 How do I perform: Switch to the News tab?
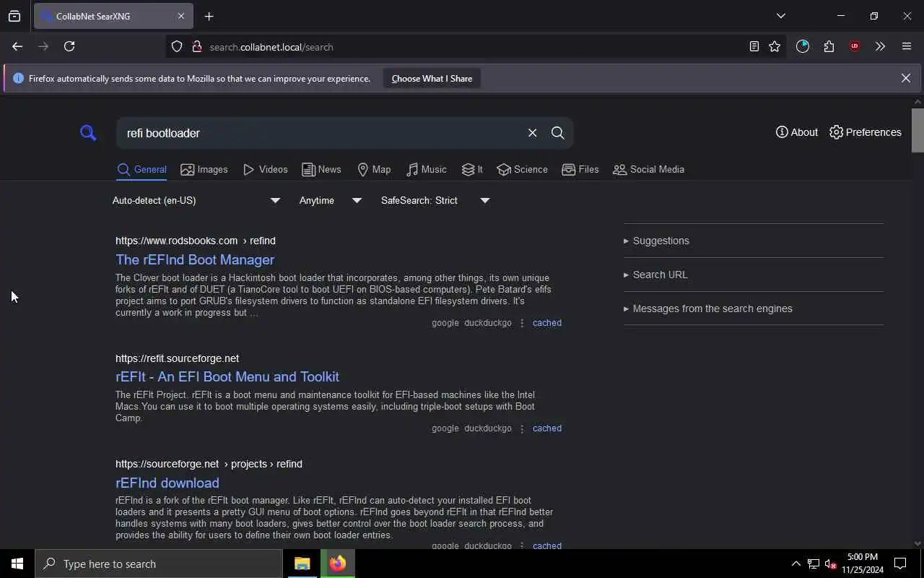tap(321, 170)
